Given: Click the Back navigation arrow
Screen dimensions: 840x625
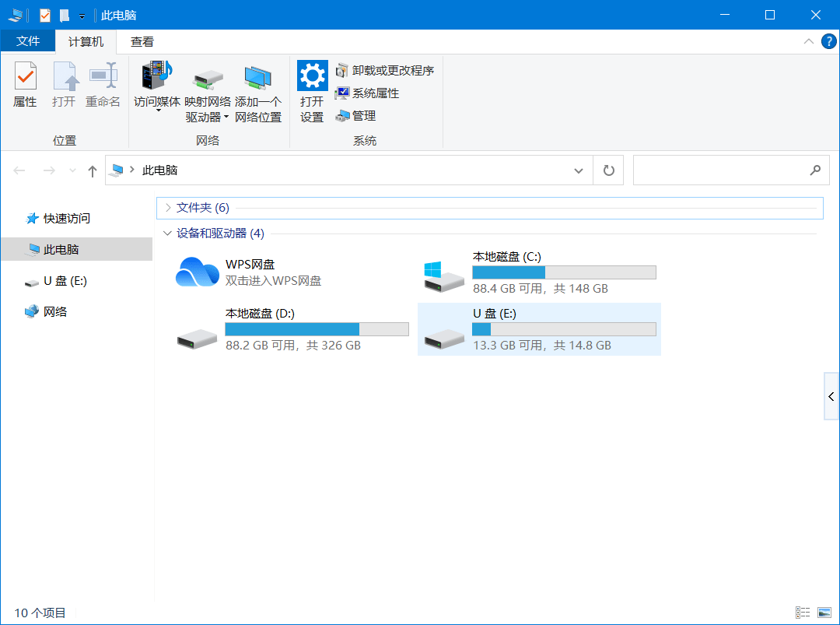Looking at the screenshot, I should [19, 170].
